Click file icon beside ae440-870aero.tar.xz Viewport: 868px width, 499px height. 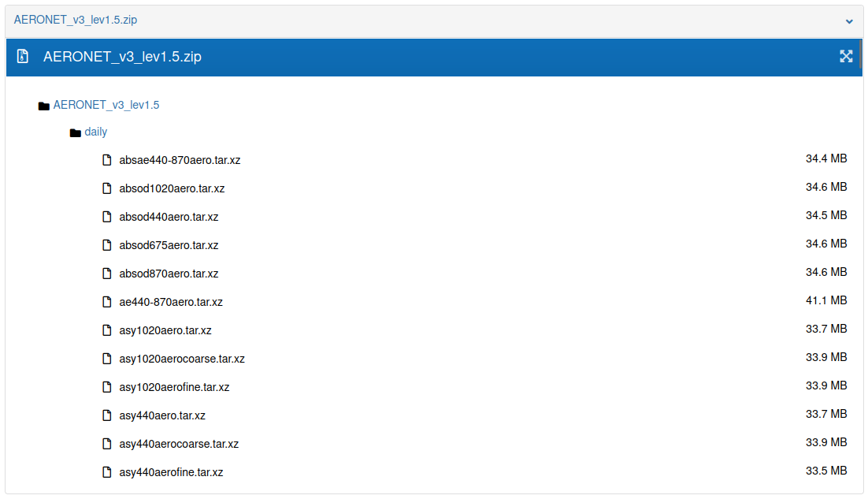(x=107, y=302)
